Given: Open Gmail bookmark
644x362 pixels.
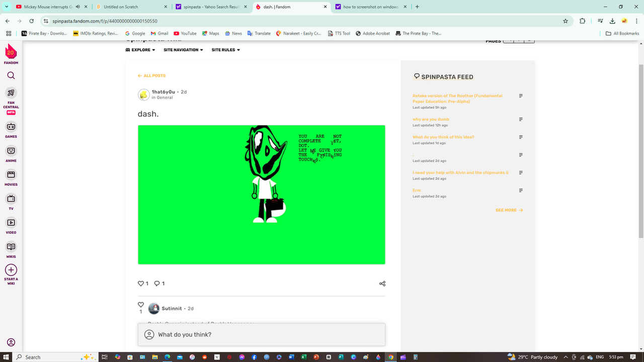Looking at the screenshot, I should [159, 33].
